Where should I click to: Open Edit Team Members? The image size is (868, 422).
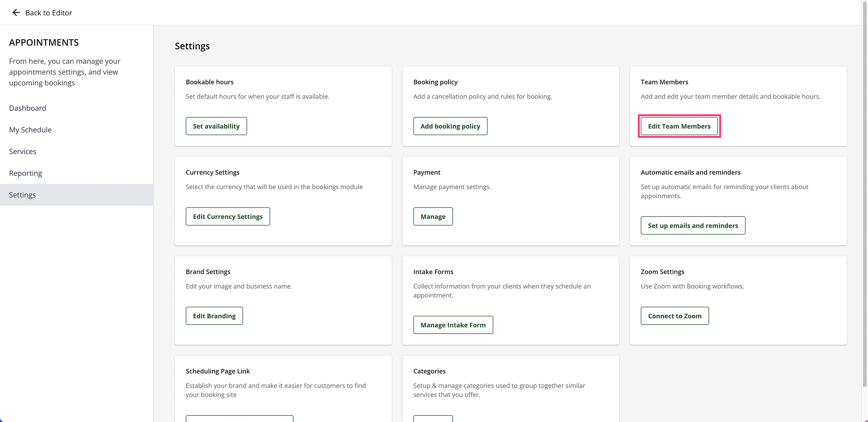[x=679, y=126]
